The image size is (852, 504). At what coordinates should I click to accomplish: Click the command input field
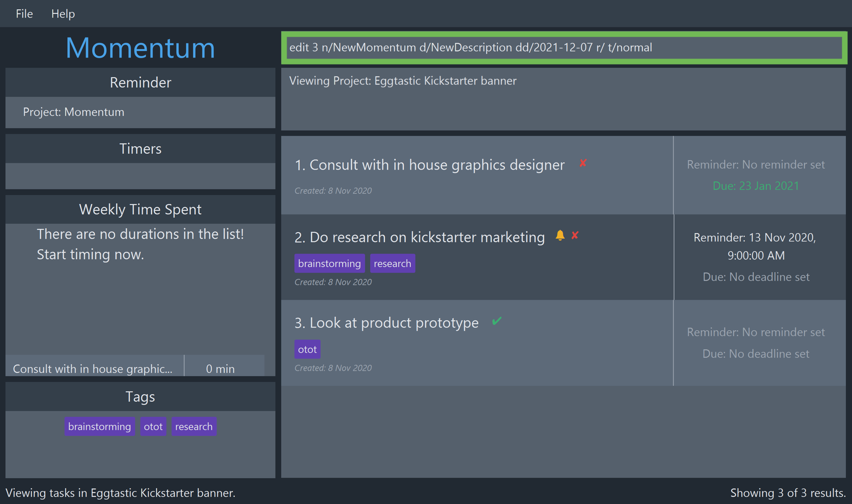[564, 47]
